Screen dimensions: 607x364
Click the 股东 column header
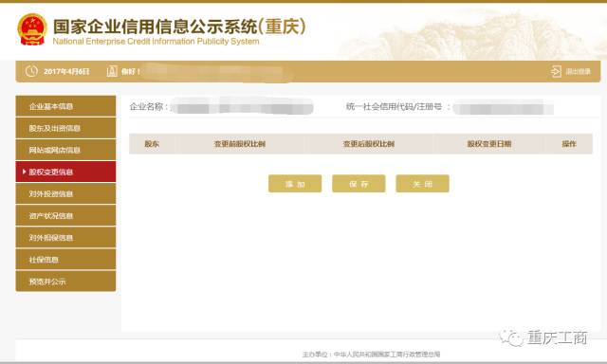click(152, 144)
